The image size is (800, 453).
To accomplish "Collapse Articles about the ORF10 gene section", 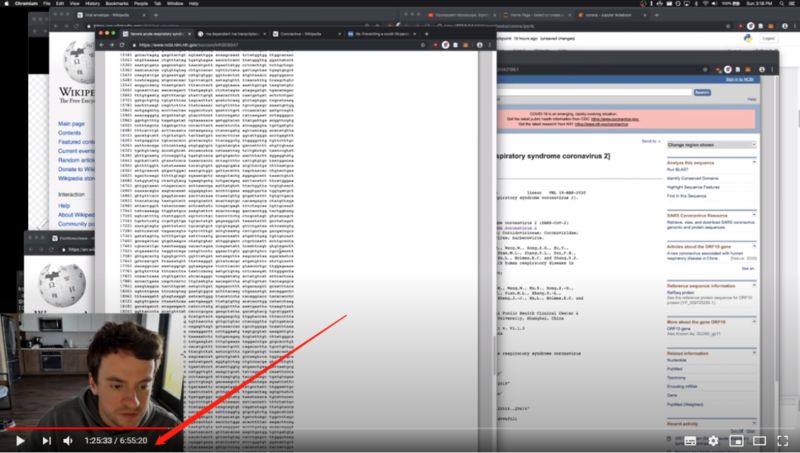I will coord(754,246).
